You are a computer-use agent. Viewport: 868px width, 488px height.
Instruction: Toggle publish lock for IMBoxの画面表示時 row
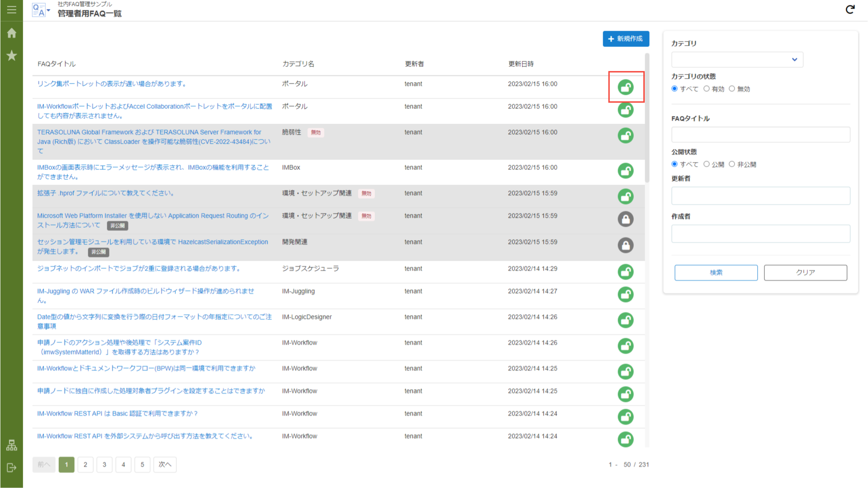point(626,171)
